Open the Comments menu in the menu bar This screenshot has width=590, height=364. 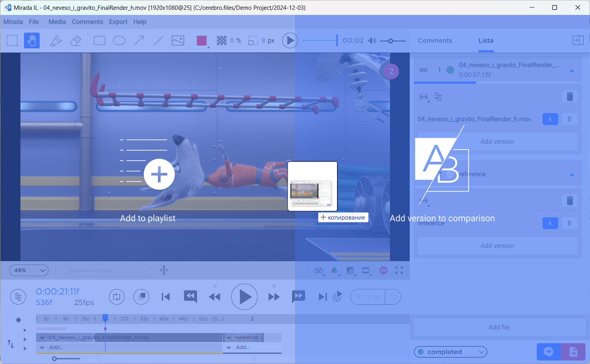pos(88,22)
